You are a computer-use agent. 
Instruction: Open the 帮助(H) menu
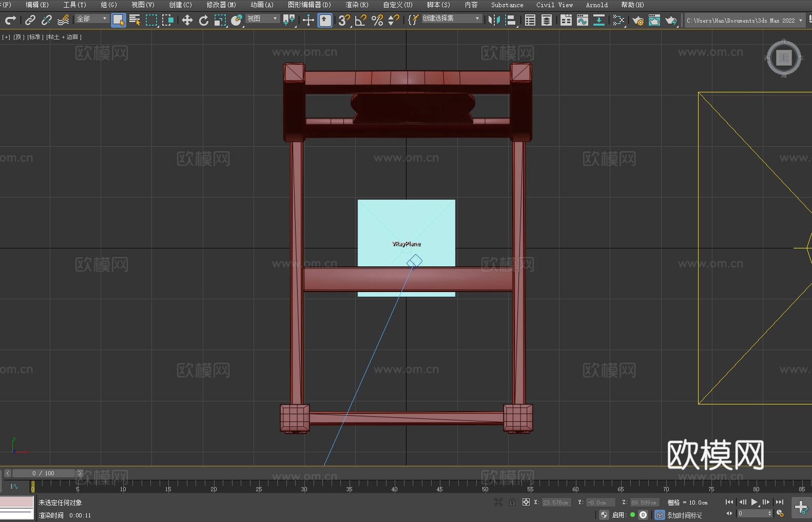[632, 5]
